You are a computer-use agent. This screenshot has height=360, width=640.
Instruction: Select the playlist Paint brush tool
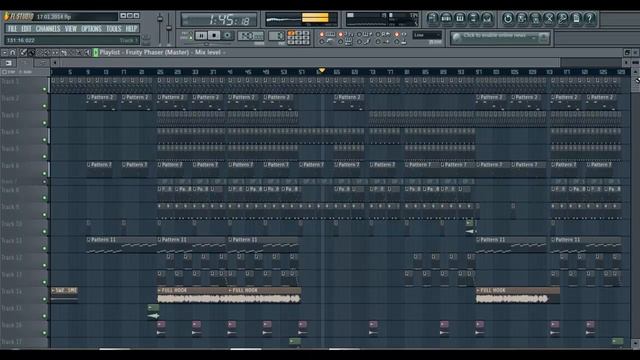[x=31, y=52]
